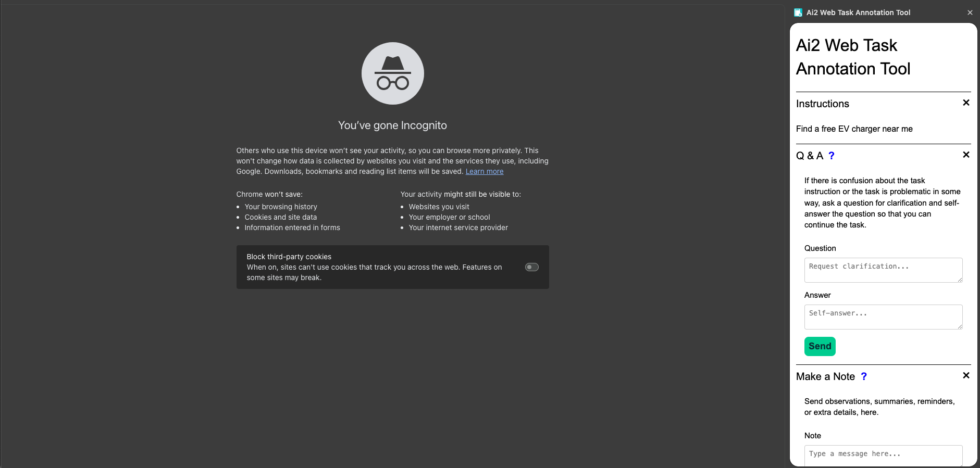Viewport: 980px width, 468px height.
Task: Click the Ai2 extension icon in panel header
Action: (x=798, y=12)
